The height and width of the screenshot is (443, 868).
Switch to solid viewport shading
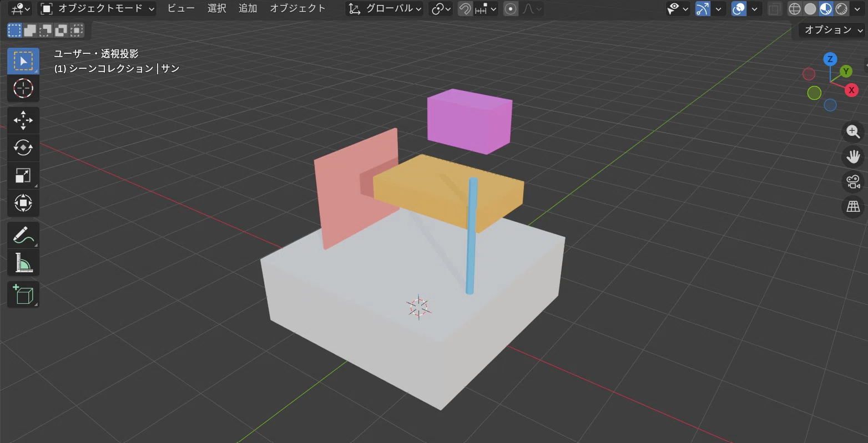(x=810, y=9)
